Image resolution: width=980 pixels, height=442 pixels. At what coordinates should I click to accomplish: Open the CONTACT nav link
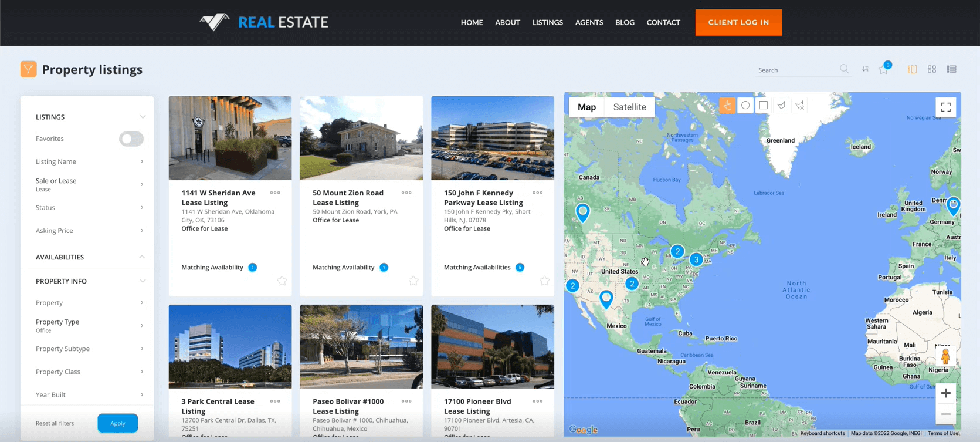click(663, 22)
